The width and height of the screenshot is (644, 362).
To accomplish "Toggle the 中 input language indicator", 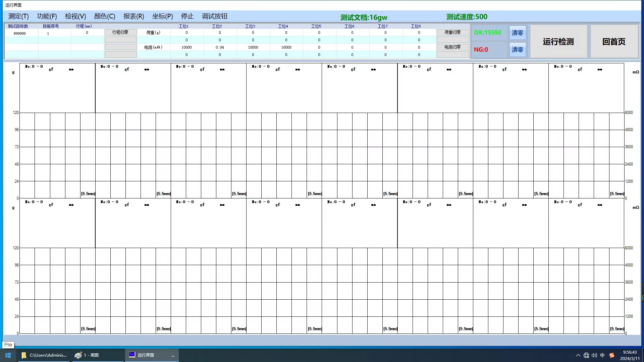I will pos(602,355).
